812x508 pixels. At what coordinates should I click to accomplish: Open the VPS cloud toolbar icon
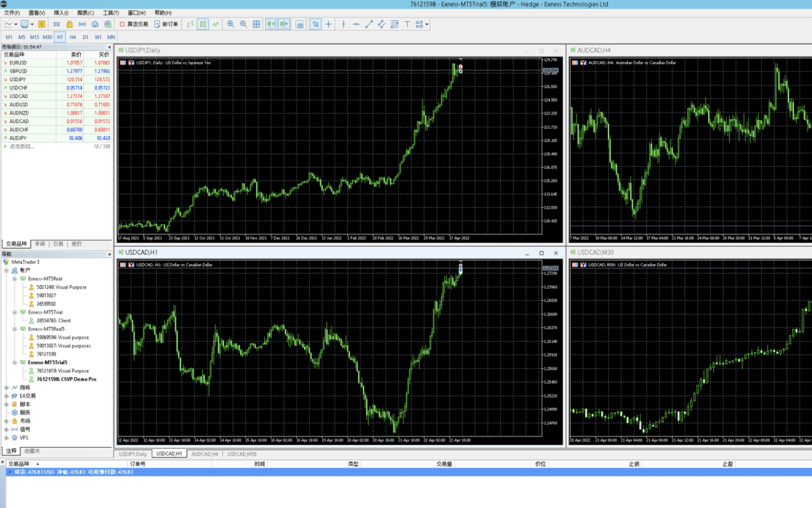click(x=95, y=24)
